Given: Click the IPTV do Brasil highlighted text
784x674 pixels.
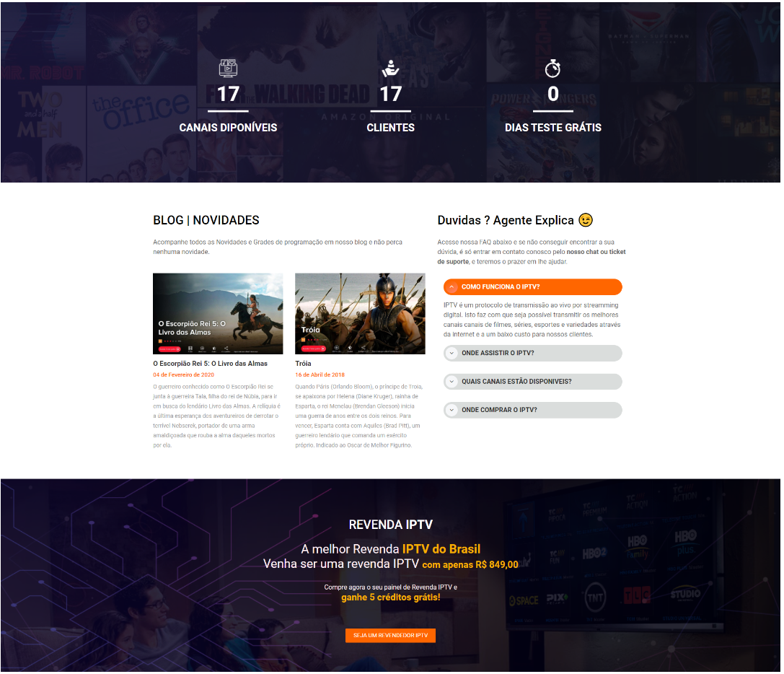Looking at the screenshot, I should point(441,549).
